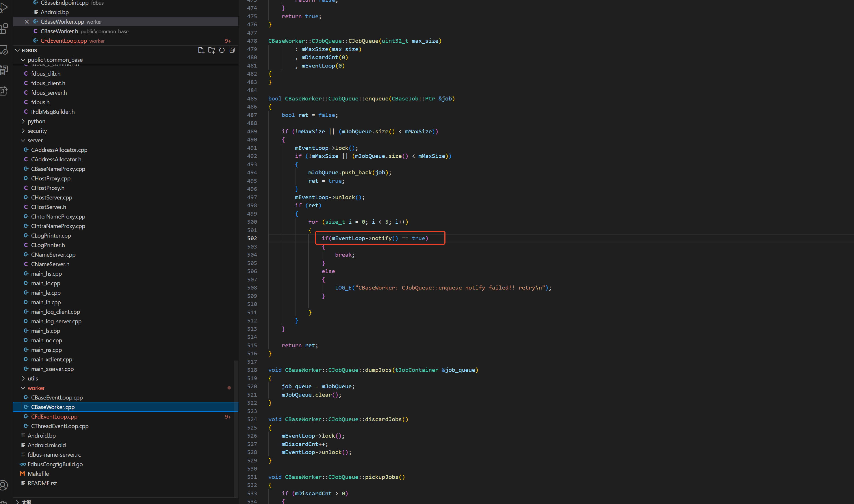The image size is (854, 504).
Task: Click the explorer sidebar vertical scrollbar
Action: pyautogui.click(x=236, y=429)
